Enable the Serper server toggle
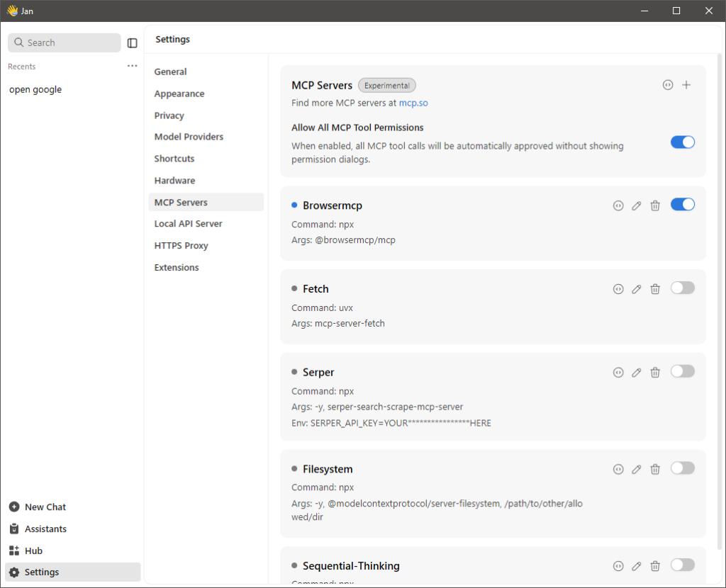The height and width of the screenshot is (588, 726). [683, 371]
